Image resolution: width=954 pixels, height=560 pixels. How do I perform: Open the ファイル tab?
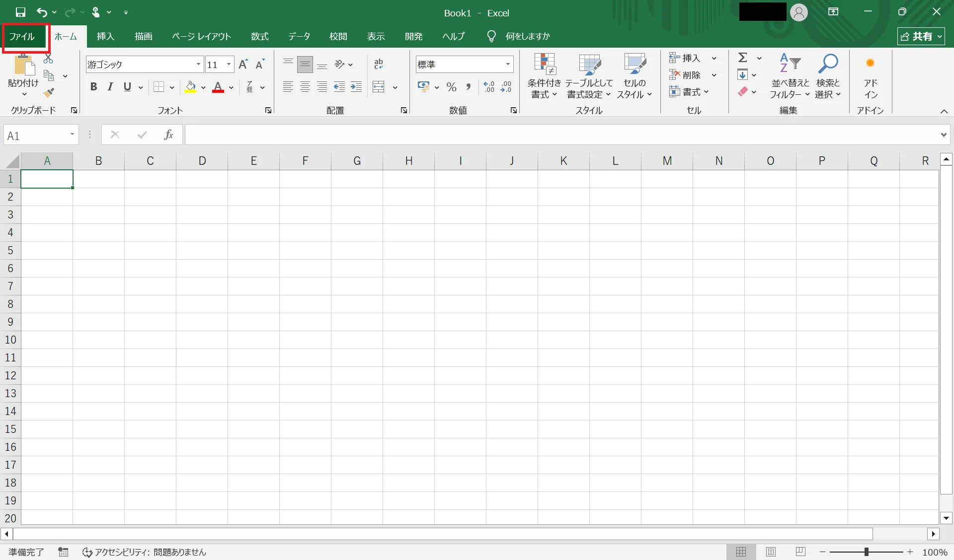pyautogui.click(x=22, y=36)
